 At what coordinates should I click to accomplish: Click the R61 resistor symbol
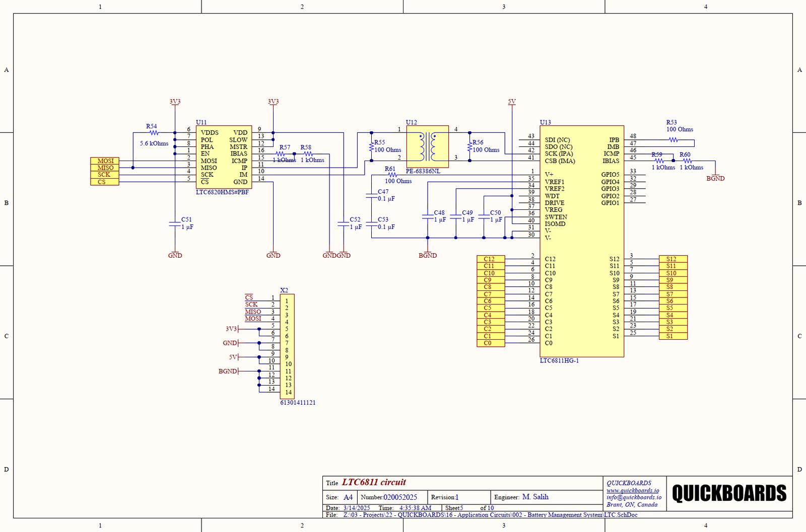click(x=392, y=175)
